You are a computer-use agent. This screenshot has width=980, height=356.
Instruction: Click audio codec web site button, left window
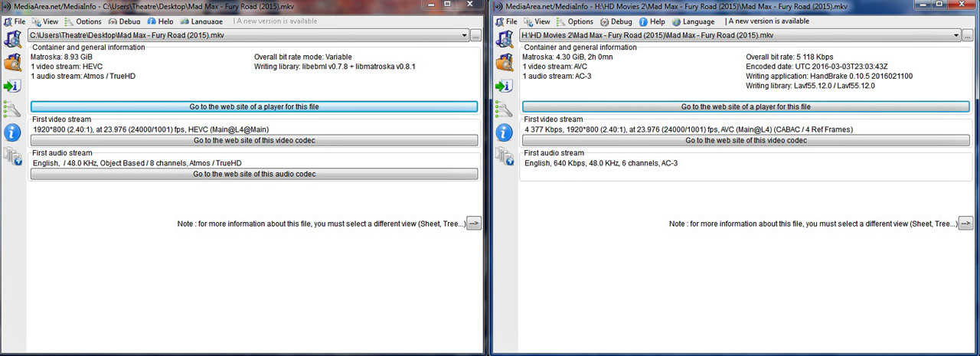click(x=254, y=174)
